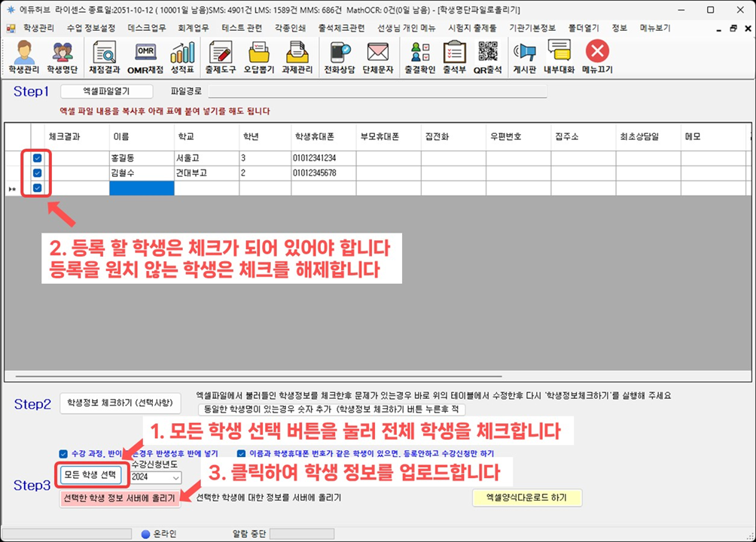Open the 출석체크관련 menu
The height and width of the screenshot is (542, 756).
click(341, 27)
